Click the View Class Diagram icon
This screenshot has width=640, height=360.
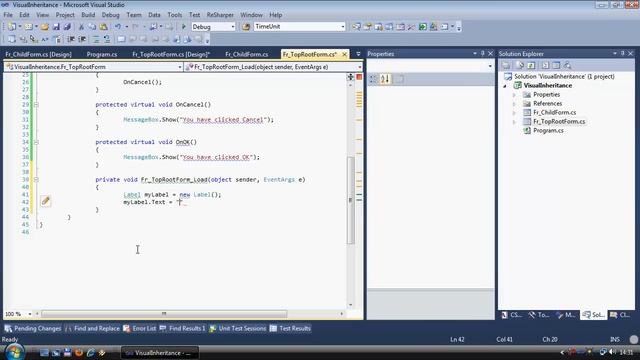(x=567, y=65)
